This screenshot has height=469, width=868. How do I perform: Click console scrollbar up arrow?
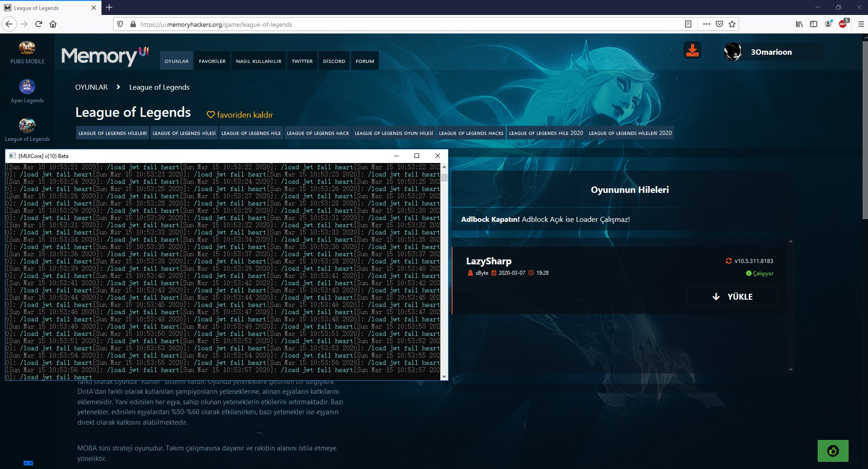pos(444,167)
